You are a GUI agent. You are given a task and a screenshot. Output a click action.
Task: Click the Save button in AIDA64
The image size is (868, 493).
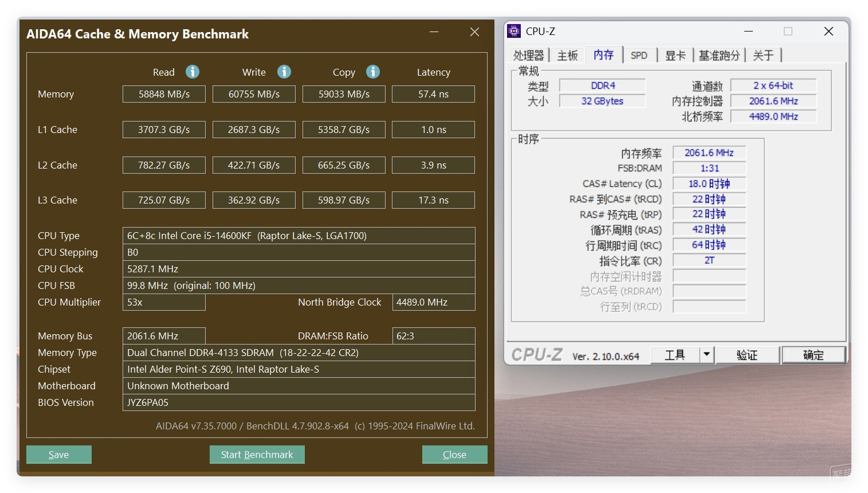click(x=59, y=455)
